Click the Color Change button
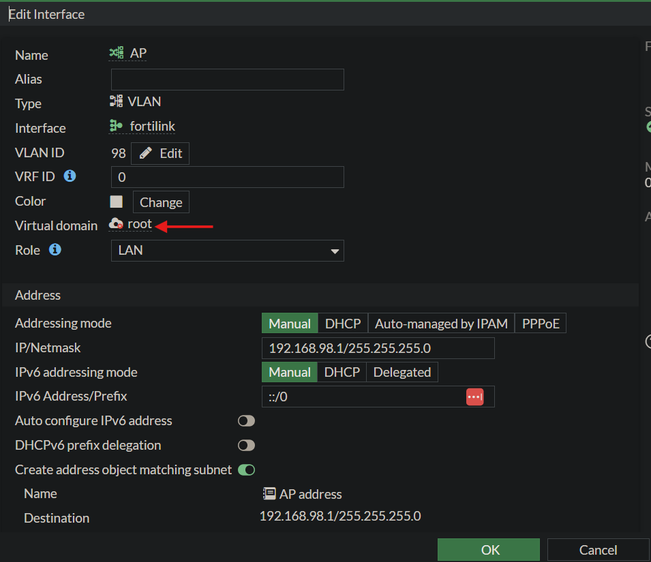 [x=161, y=202]
